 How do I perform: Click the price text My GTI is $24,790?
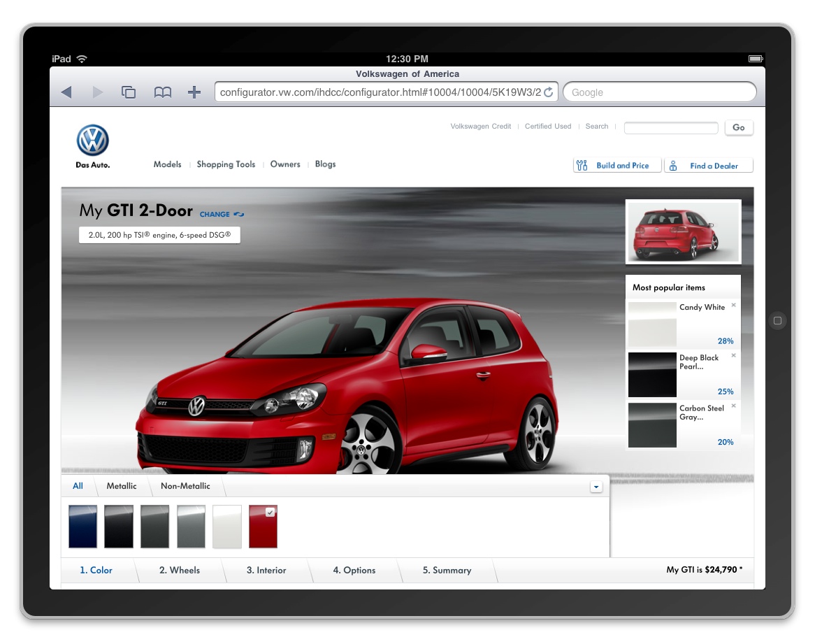click(x=705, y=570)
